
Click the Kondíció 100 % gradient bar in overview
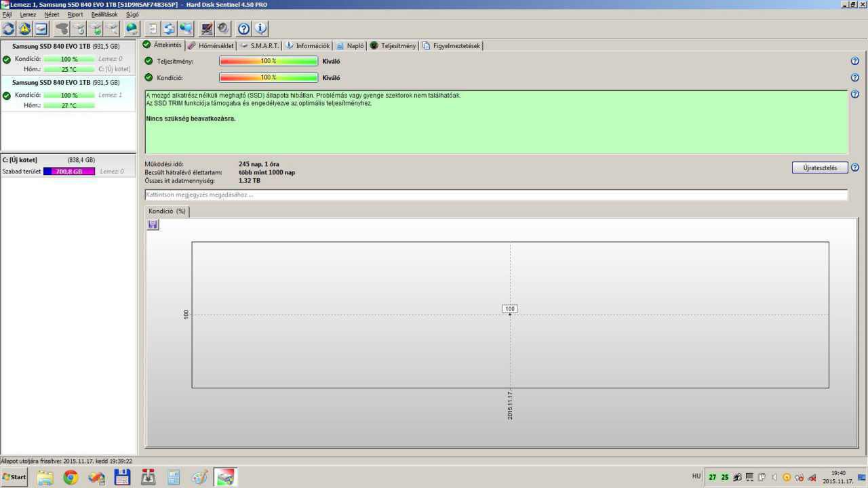[x=269, y=77]
